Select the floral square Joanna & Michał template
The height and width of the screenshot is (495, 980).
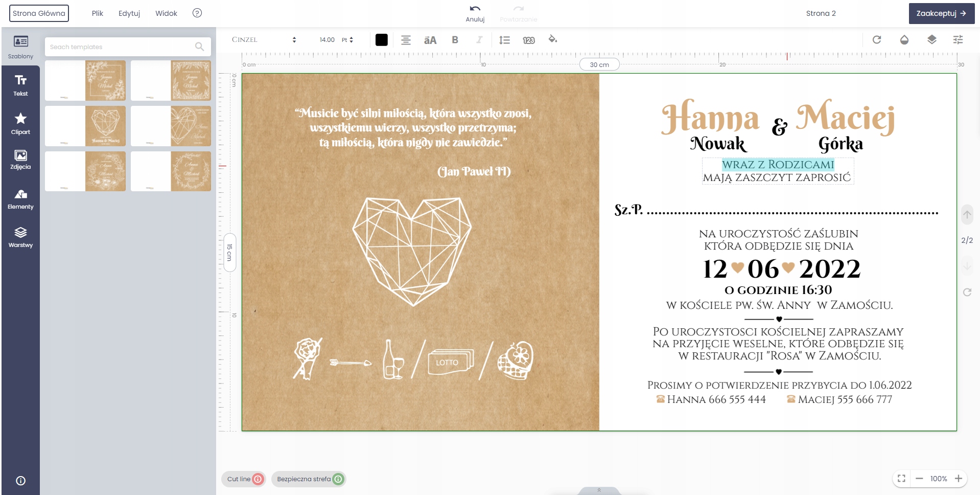tap(85, 80)
